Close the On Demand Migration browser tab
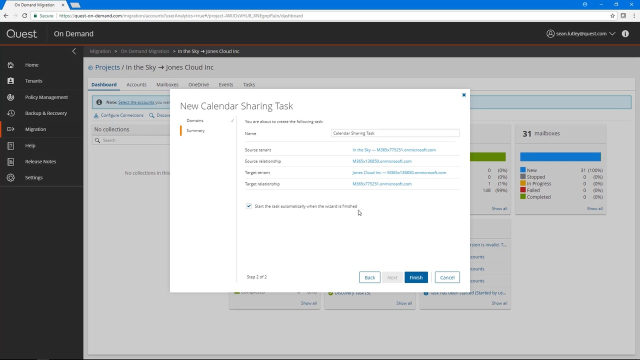Image resolution: width=640 pixels, height=360 pixels. click(x=63, y=5)
